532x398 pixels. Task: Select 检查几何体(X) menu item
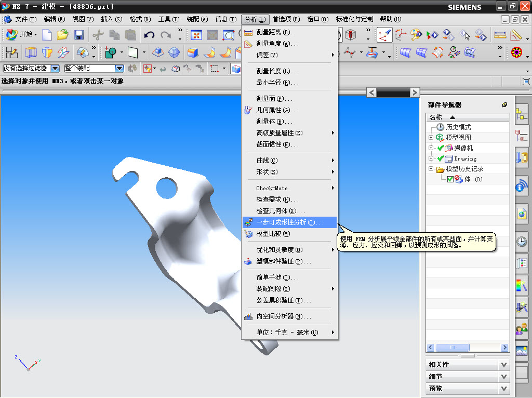click(289, 211)
